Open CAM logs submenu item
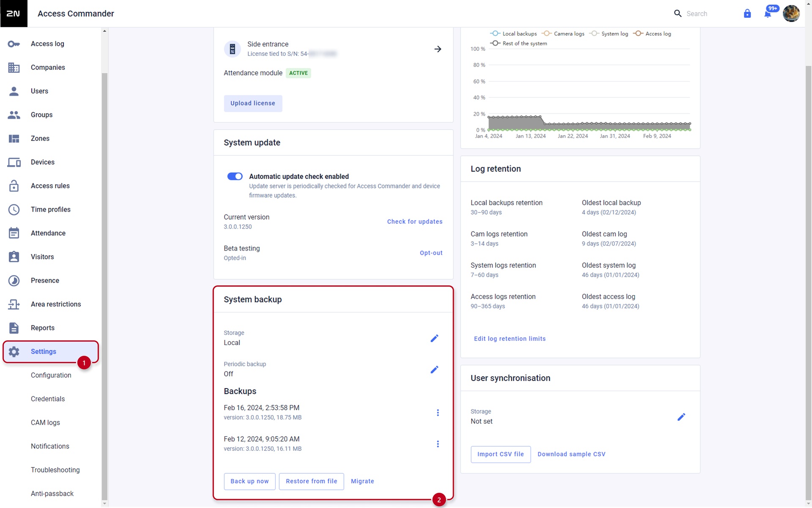This screenshot has width=812, height=508. click(x=45, y=423)
